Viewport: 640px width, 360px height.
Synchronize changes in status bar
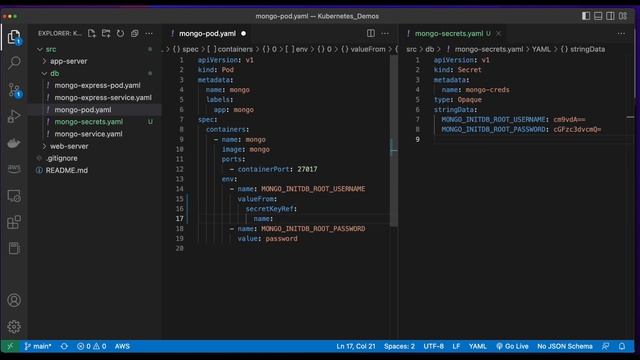click(64, 346)
